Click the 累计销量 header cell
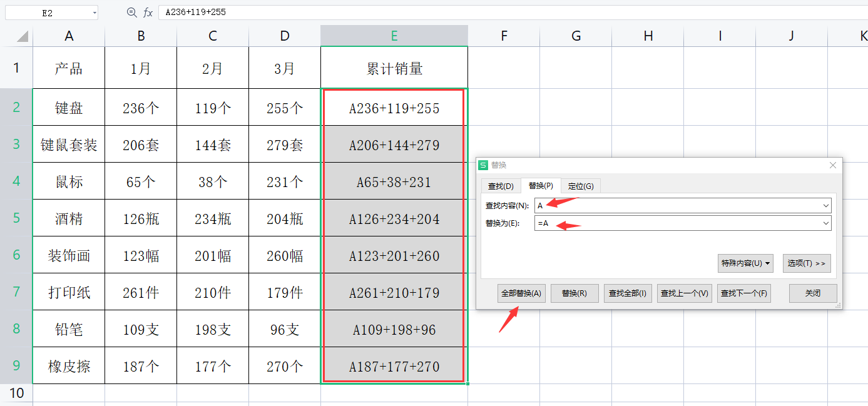This screenshot has height=406, width=868. point(394,68)
